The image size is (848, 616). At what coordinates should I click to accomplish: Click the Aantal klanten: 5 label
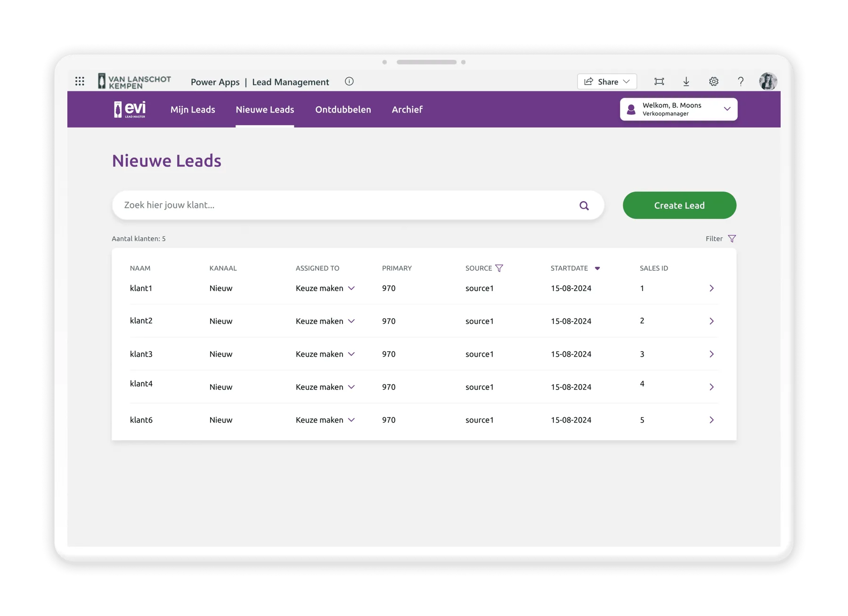[139, 239]
